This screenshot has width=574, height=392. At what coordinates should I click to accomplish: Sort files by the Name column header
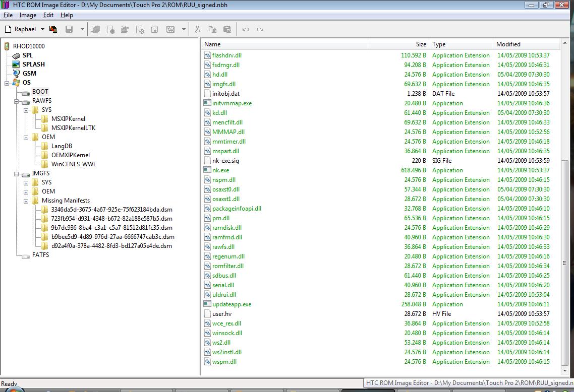[x=285, y=44]
